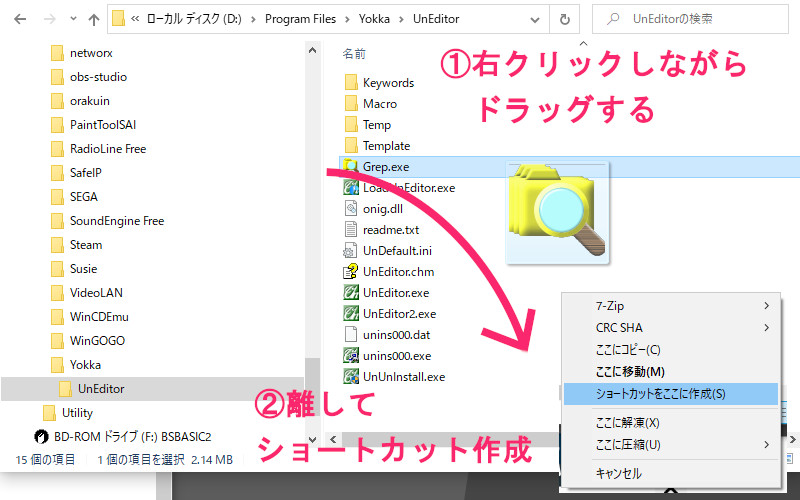This screenshot has height=500, width=800.
Task: Open BD-ROM drive (F:) BSBASIC2
Action: tap(122, 437)
